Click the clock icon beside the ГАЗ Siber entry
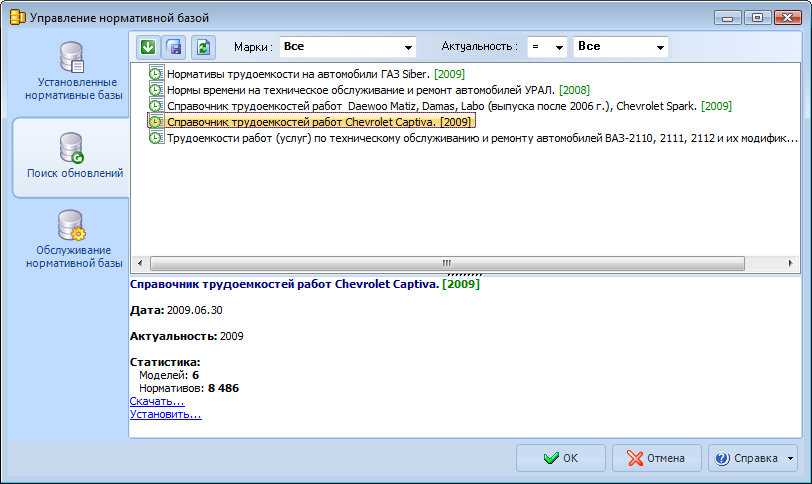The width and height of the screenshot is (812, 484). 156,74
